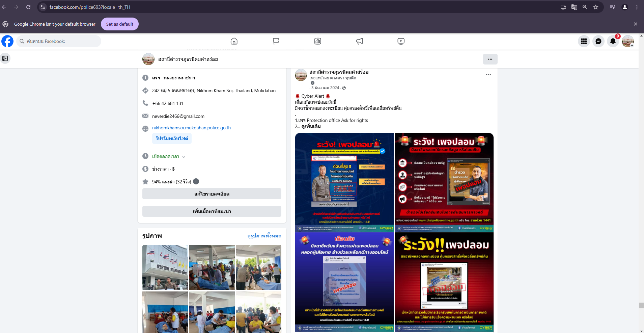Open account profile dropdown menu
The image size is (644, 333).
pos(628,41)
